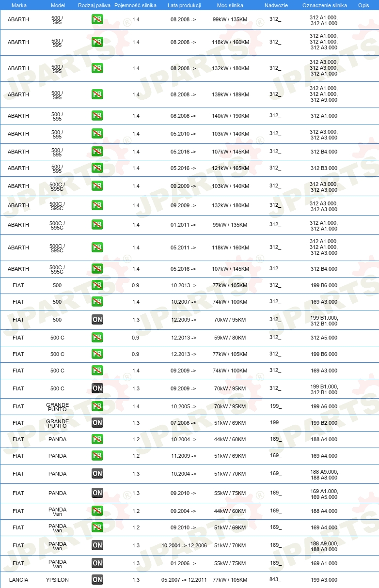379x588 pixels.
Task: Click the YPSILON model cell
Action: 57,580
